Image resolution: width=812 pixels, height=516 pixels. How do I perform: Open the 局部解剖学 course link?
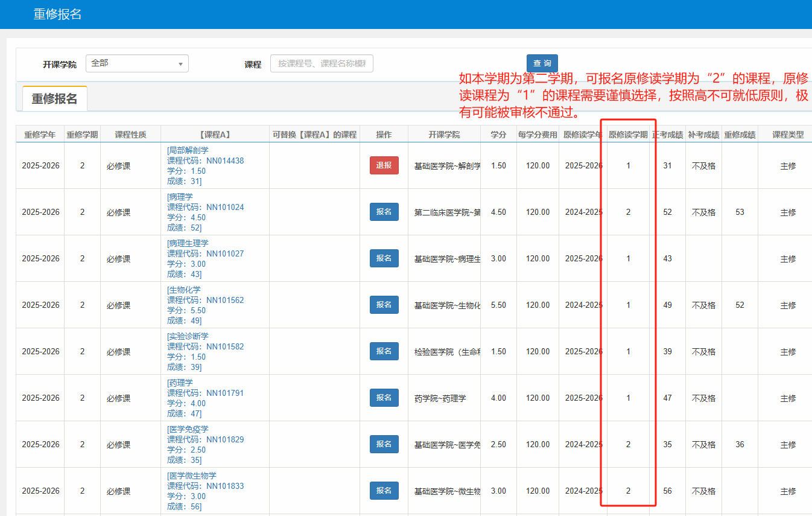[x=188, y=150]
